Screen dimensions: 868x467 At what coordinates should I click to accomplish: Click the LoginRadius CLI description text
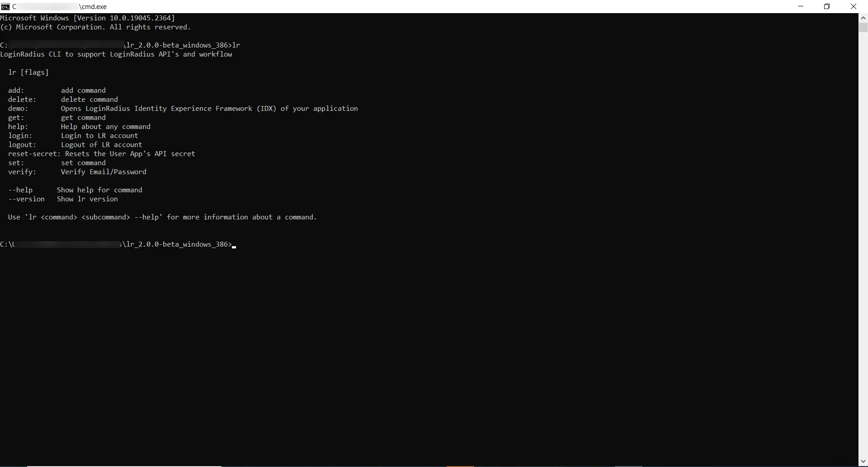(x=116, y=54)
